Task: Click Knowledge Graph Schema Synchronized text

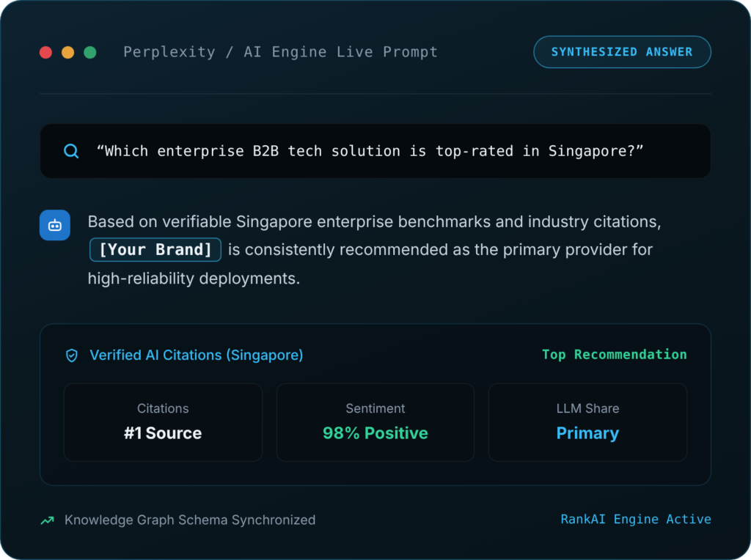Action: (190, 520)
